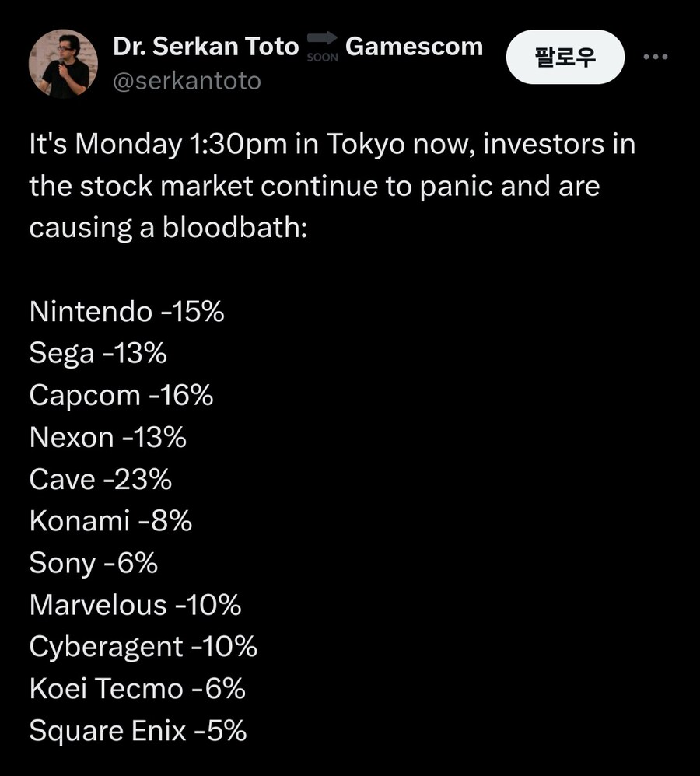The height and width of the screenshot is (776, 700).
Task: Click the "causing a bloodbath:" text line
Action: point(169,228)
